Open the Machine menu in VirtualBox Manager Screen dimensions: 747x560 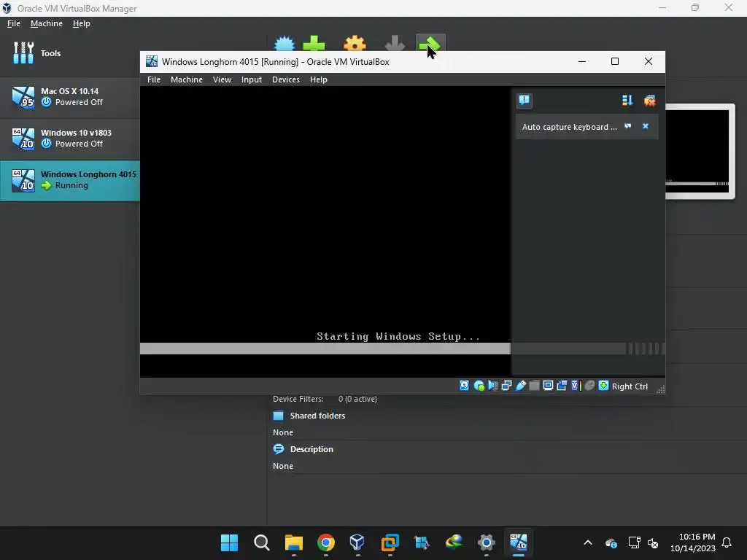pos(47,23)
